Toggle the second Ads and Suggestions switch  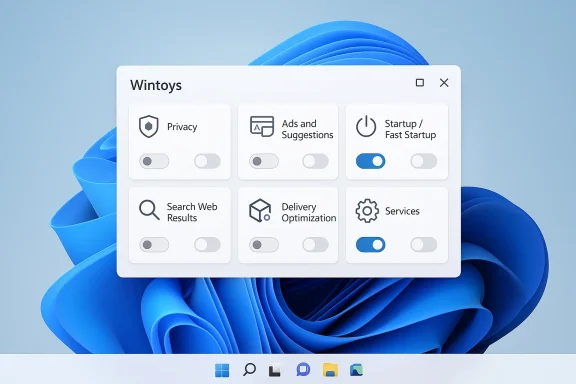click(315, 161)
